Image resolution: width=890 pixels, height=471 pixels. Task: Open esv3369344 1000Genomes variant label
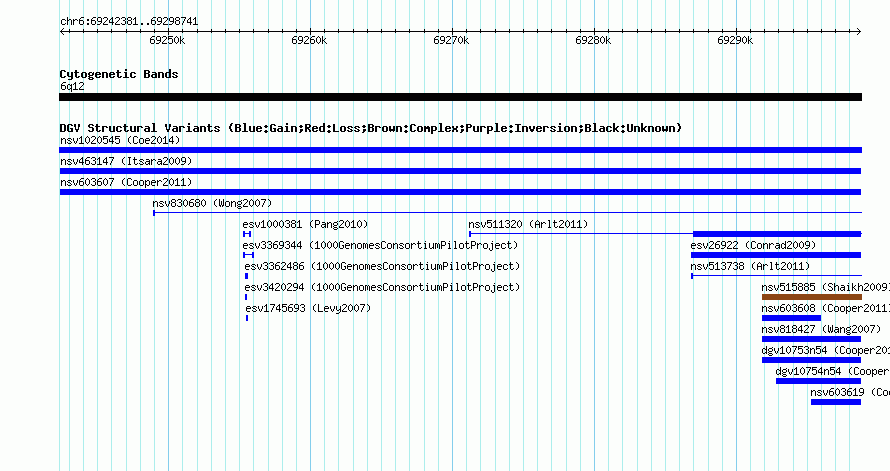(x=380, y=245)
